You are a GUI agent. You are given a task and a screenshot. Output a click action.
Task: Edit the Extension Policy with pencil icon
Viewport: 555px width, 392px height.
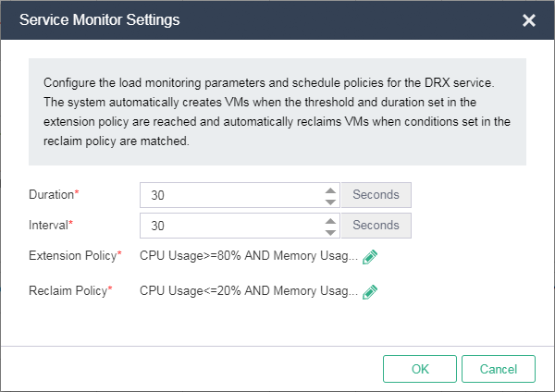coord(370,256)
